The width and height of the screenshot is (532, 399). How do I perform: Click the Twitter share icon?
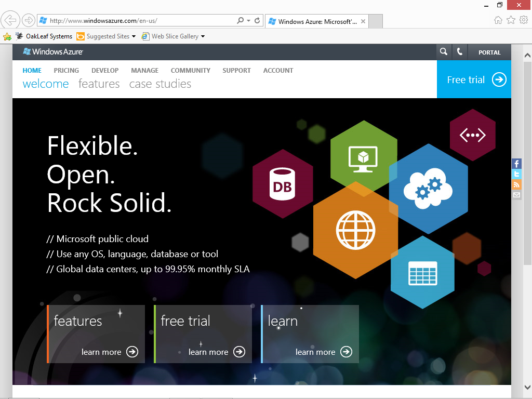pyautogui.click(x=516, y=174)
